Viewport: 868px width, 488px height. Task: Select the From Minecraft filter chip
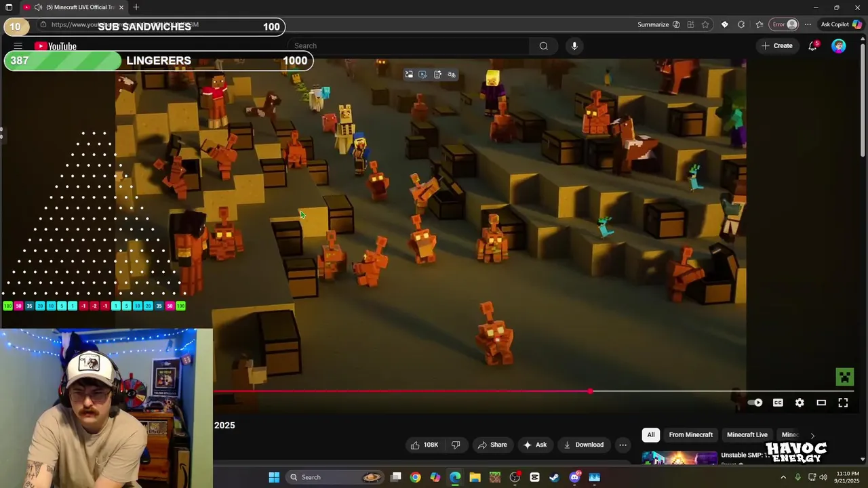point(690,434)
